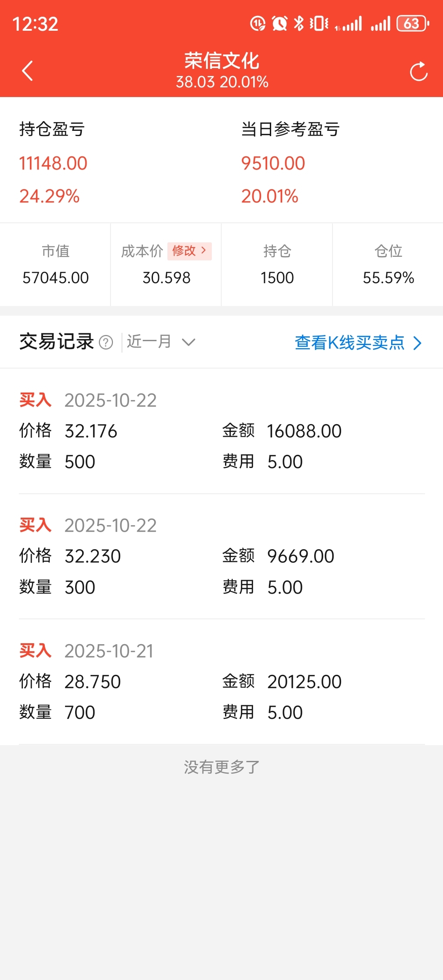Image resolution: width=443 pixels, height=980 pixels.
Task: Open the 近一月 time range dropdown
Action: 149,342
